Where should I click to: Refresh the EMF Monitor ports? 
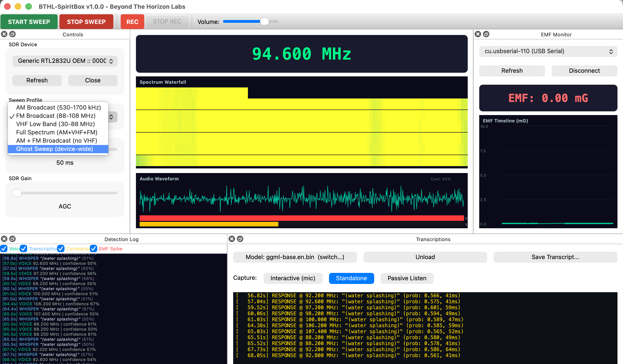click(x=512, y=71)
